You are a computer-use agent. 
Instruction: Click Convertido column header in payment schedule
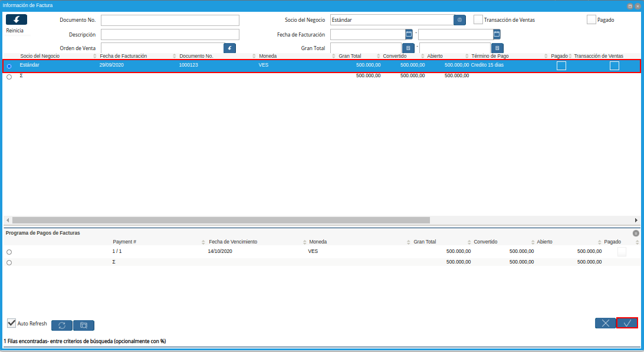[x=485, y=242]
